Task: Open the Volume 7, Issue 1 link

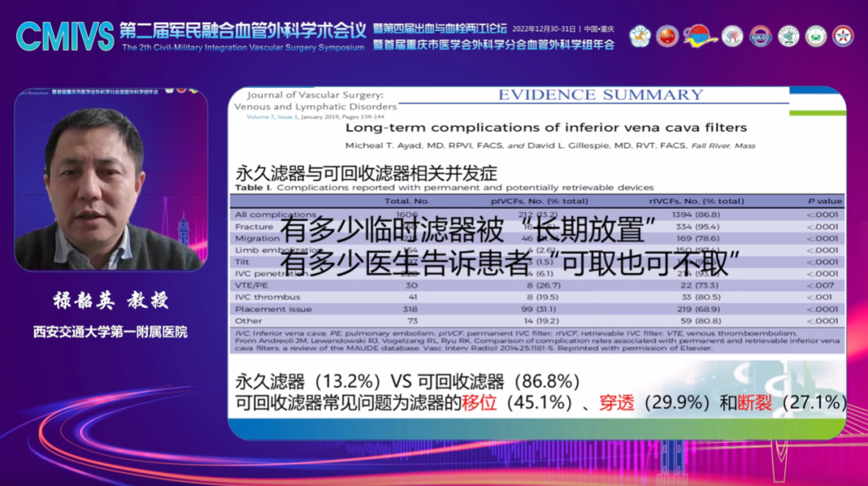Action: 272,116
